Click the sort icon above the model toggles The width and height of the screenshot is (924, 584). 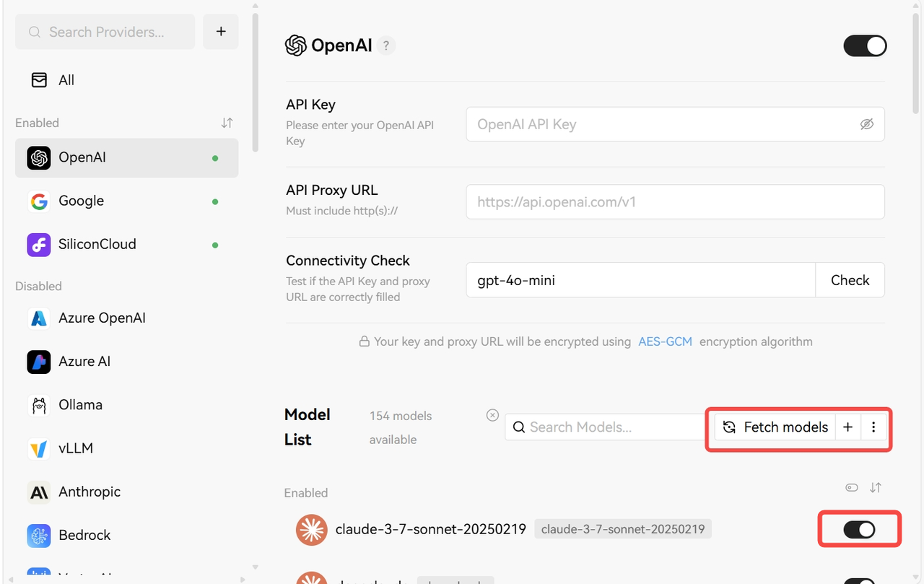876,487
